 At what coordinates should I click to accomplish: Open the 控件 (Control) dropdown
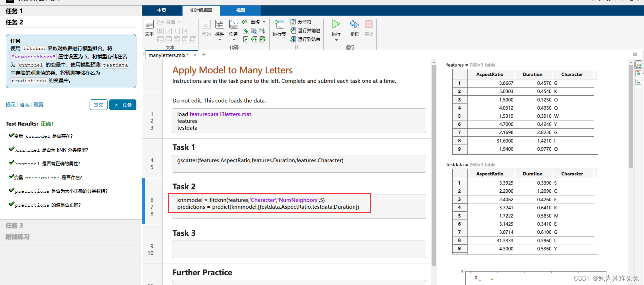click(x=220, y=40)
